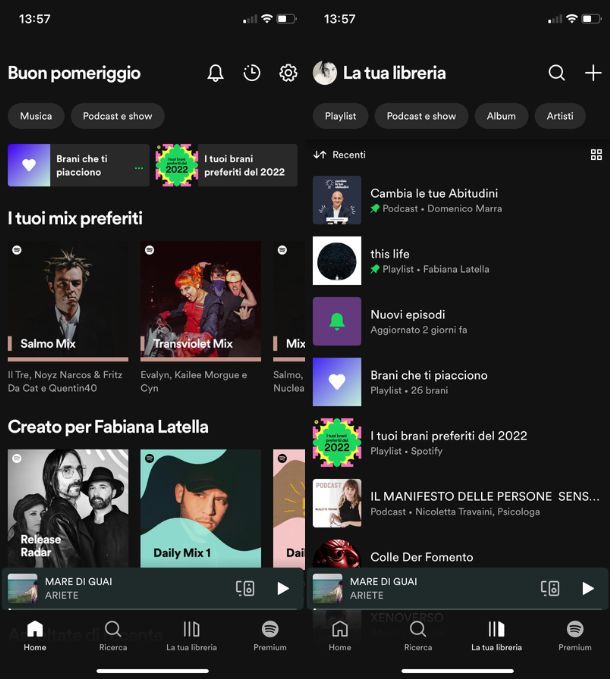610x679 pixels.
Task: Select the Artisti filter chip
Action: pyautogui.click(x=560, y=116)
